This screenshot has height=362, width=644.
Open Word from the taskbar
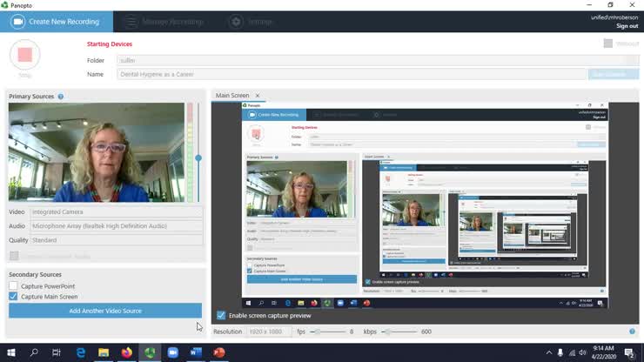196,352
